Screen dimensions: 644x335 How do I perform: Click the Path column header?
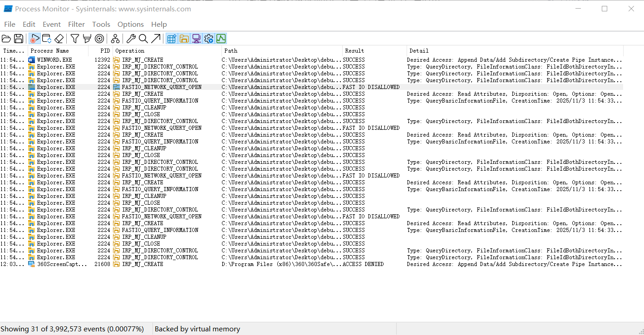click(x=282, y=51)
